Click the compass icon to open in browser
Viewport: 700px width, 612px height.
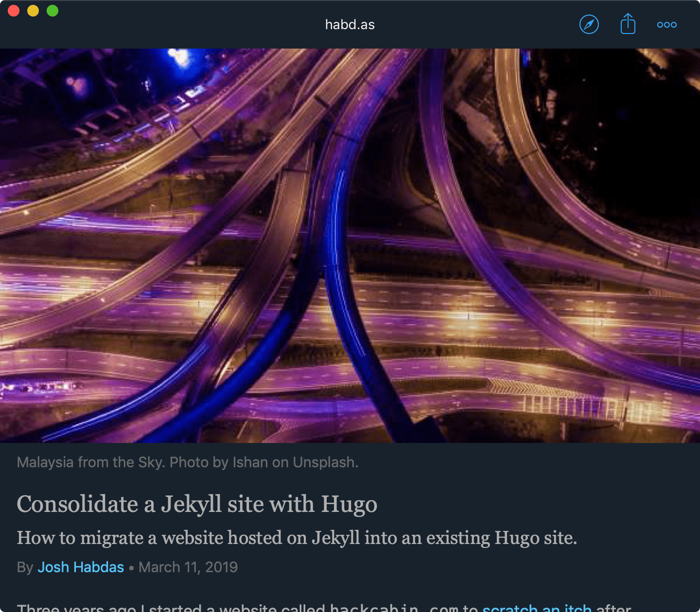click(x=589, y=24)
